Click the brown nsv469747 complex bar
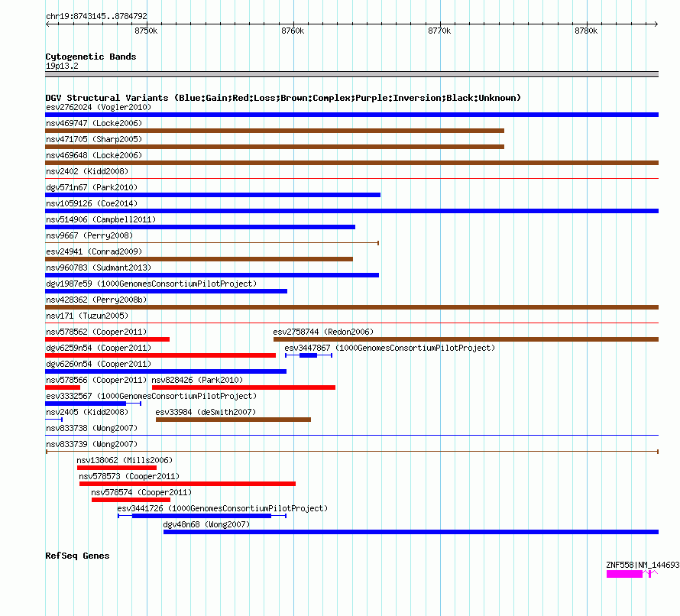 (x=274, y=131)
